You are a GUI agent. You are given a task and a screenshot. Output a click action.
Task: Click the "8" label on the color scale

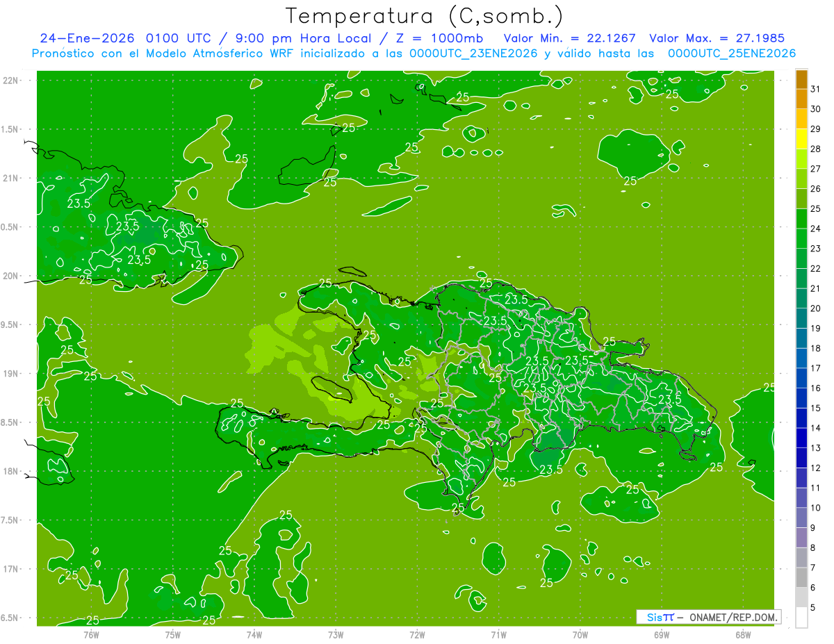click(813, 548)
